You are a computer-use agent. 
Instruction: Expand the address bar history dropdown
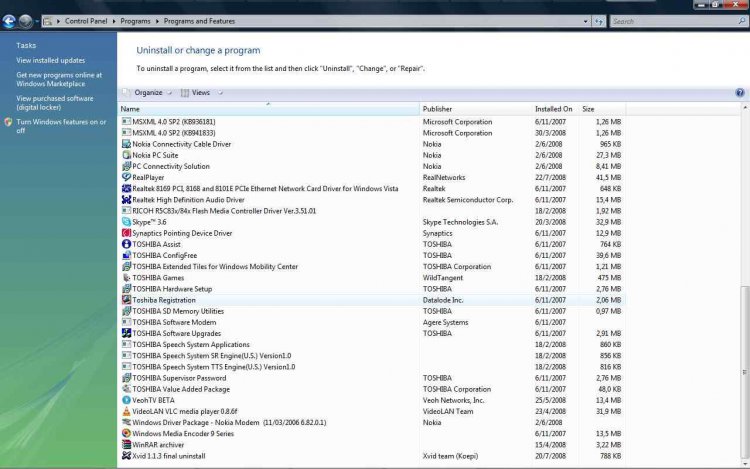(x=585, y=21)
